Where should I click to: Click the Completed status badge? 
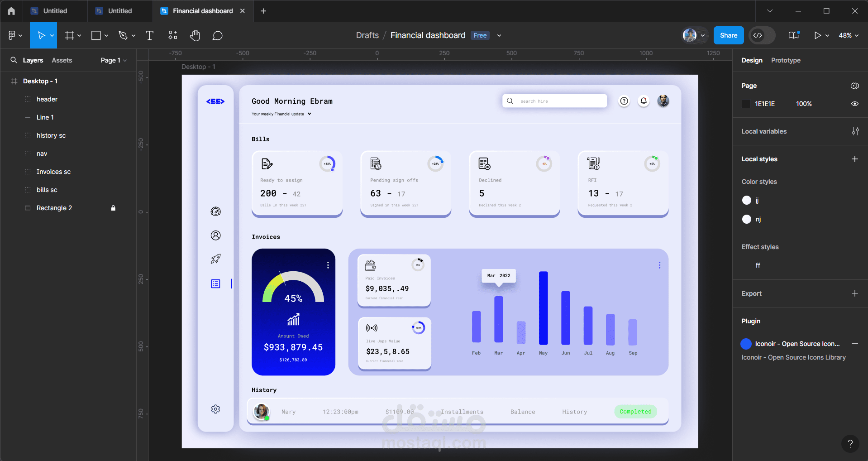[635, 412]
